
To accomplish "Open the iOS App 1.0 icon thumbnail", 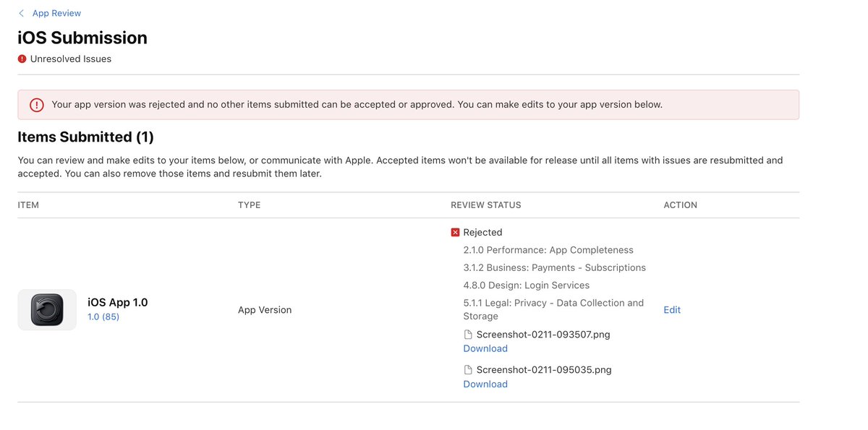I will (x=47, y=310).
